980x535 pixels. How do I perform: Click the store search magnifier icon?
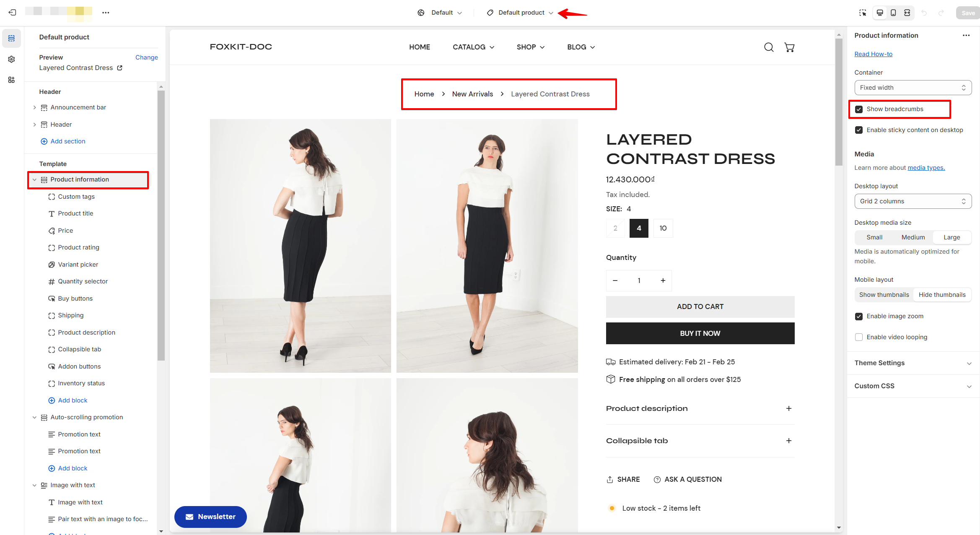[x=768, y=47]
